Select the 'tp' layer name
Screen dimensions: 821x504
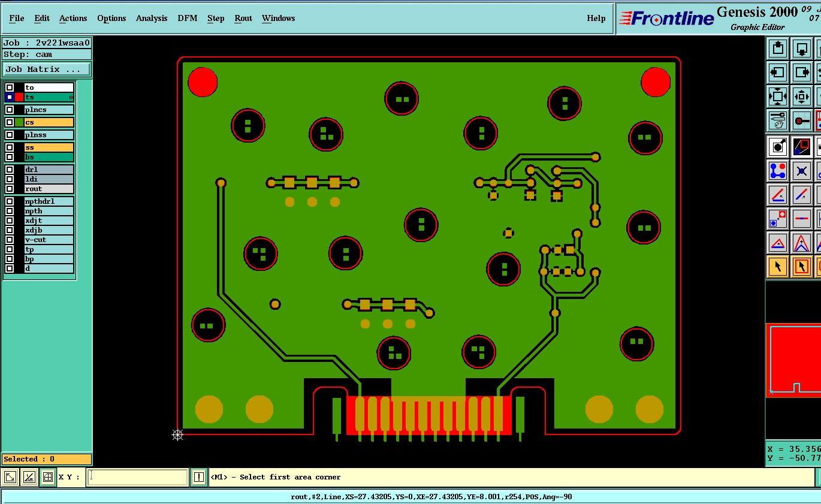[49, 249]
